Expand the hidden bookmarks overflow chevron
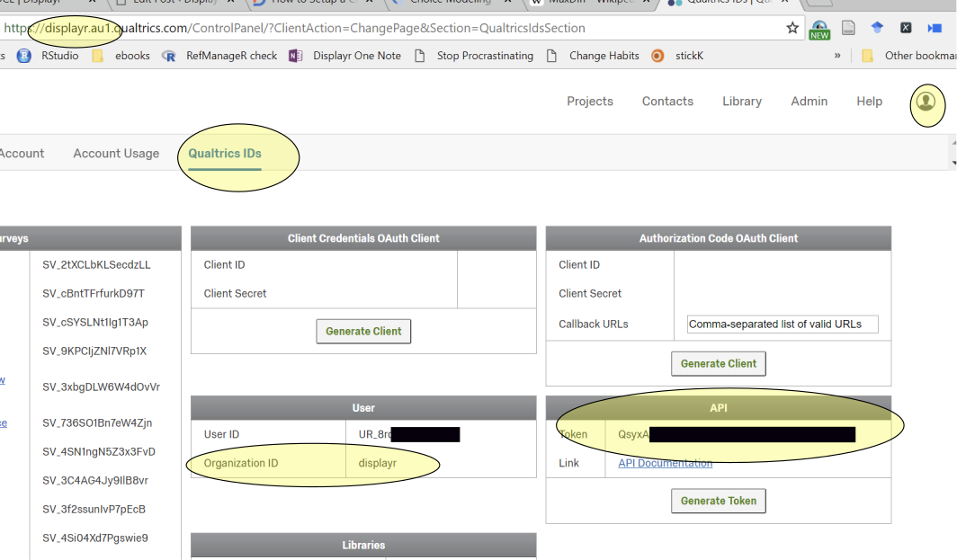 [836, 55]
